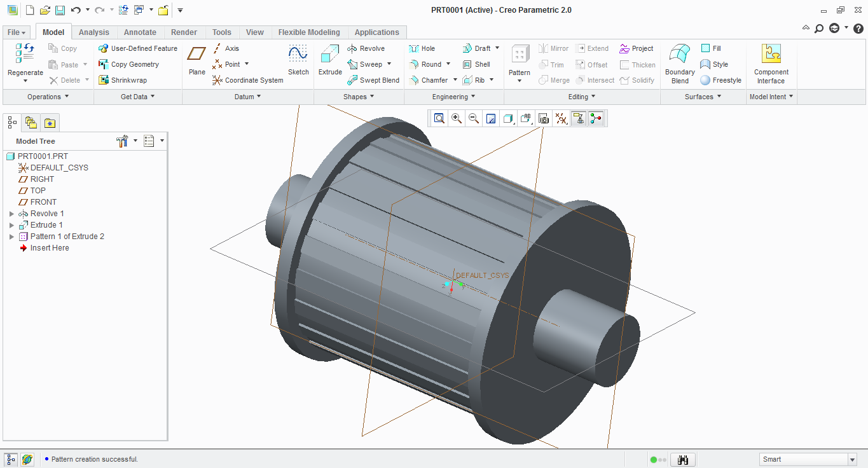Click the datum Axis tool
The width and height of the screenshot is (868, 468).
[226, 48]
